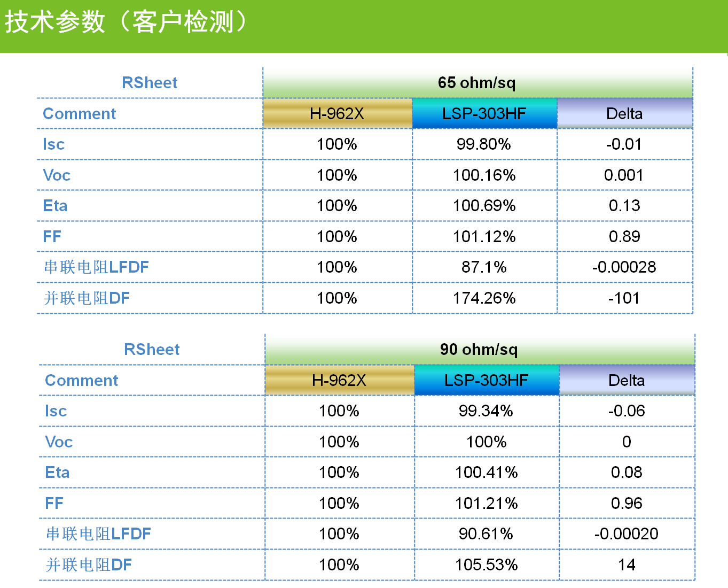This screenshot has height=588, width=728.
Task: Click the LSP-303HF header in the 90 ohm/sq table
Action: click(486, 381)
